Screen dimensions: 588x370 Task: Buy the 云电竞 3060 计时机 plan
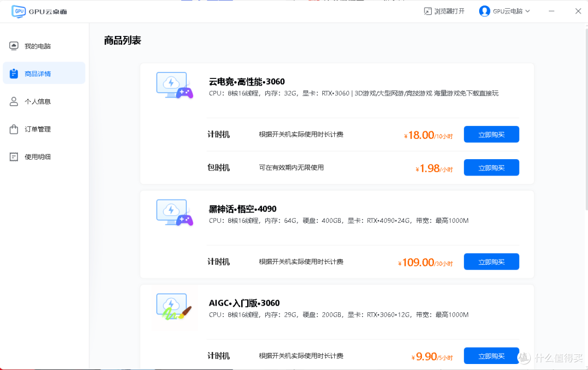coord(491,135)
